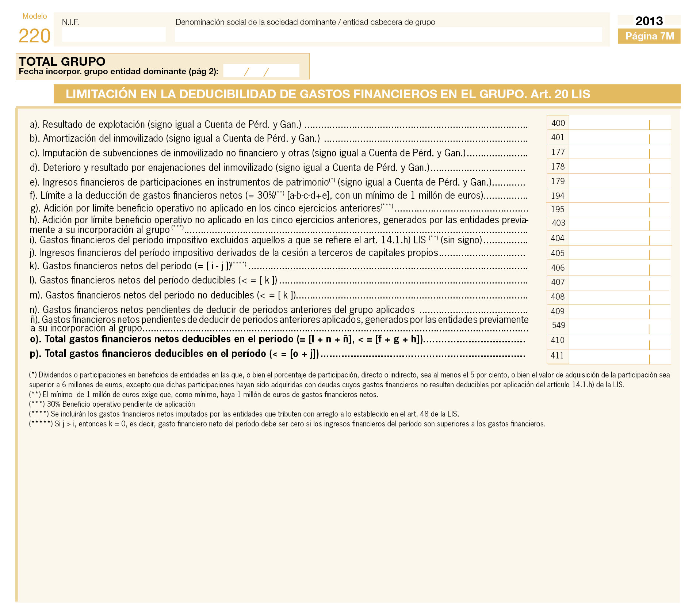
Task: Click footnote '(***) 30% Beneficio operativo pendiente'
Action: (x=112, y=404)
